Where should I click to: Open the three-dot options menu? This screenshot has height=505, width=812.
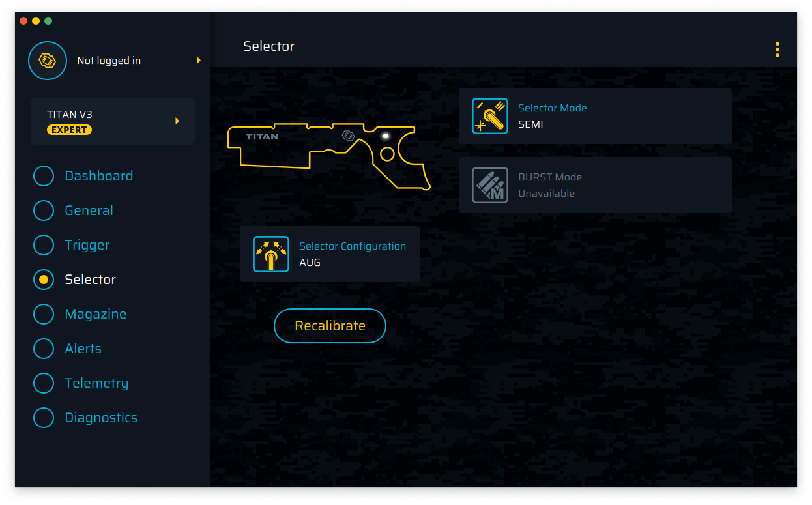[777, 50]
